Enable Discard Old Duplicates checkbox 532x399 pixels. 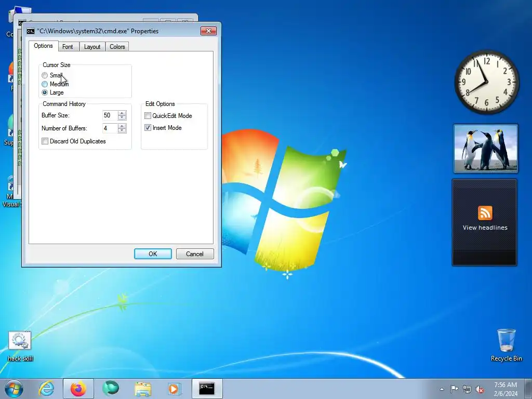(x=45, y=141)
